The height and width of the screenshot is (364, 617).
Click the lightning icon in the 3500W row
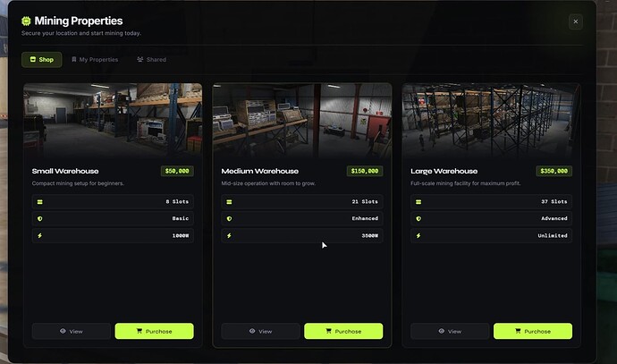[x=229, y=236]
